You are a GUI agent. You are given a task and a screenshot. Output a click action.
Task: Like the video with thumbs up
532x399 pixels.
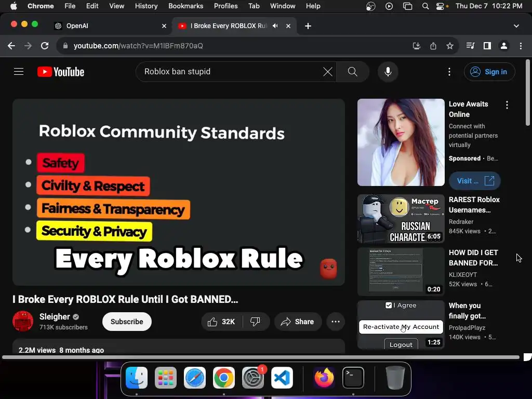click(x=221, y=322)
